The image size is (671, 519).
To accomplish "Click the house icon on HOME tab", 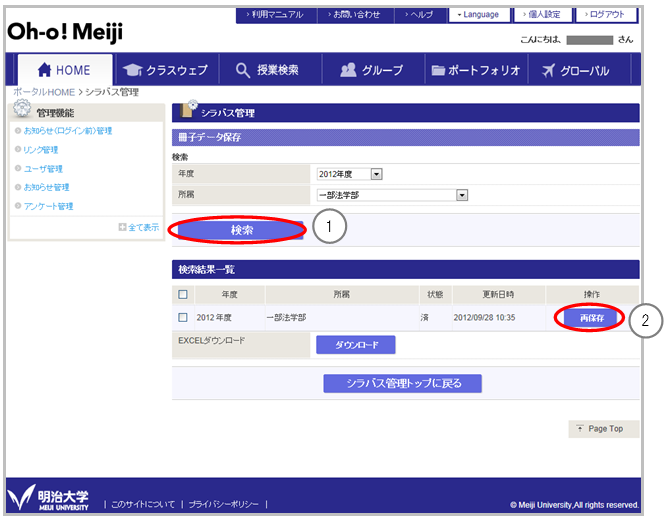I will point(44,70).
